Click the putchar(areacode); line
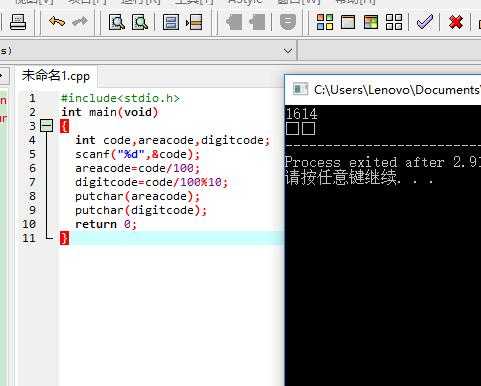 [x=137, y=196]
